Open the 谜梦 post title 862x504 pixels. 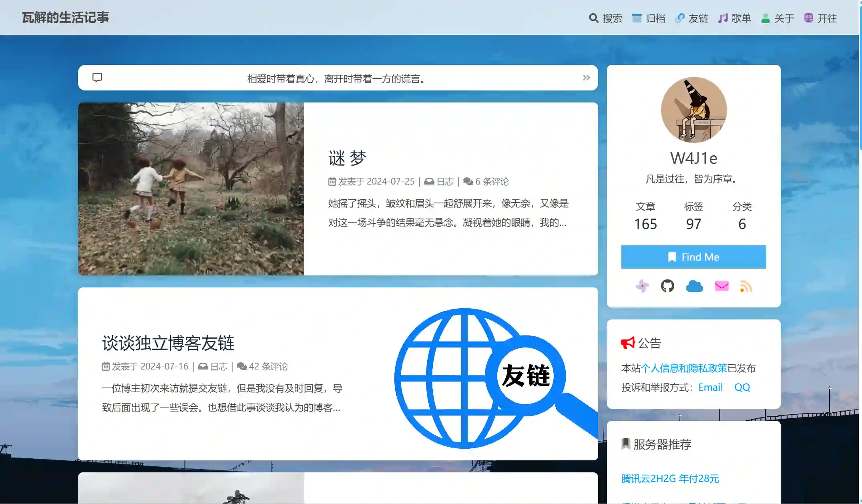tap(347, 158)
